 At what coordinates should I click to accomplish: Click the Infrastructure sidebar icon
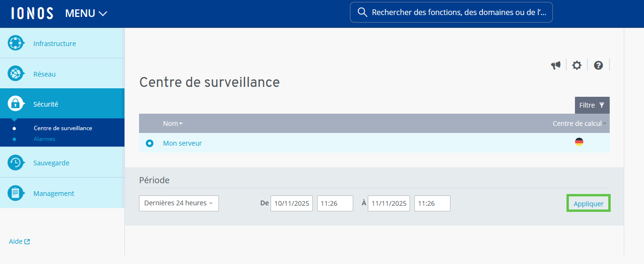coord(16,43)
